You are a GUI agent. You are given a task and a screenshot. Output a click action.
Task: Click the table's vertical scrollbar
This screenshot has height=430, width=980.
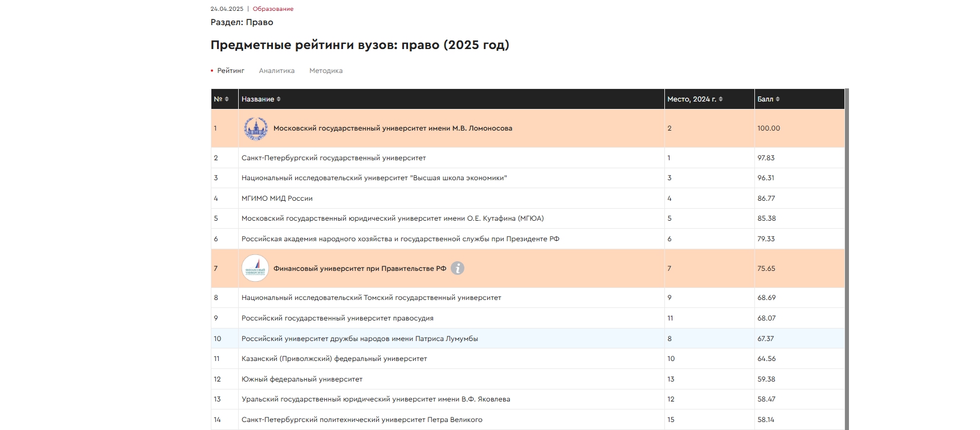(847, 259)
